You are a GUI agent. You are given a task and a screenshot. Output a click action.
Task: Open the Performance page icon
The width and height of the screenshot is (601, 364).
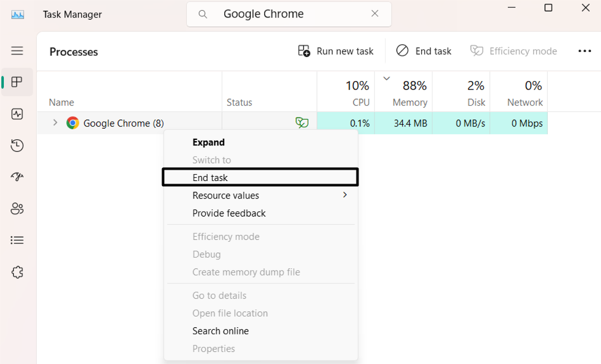pyautogui.click(x=17, y=114)
